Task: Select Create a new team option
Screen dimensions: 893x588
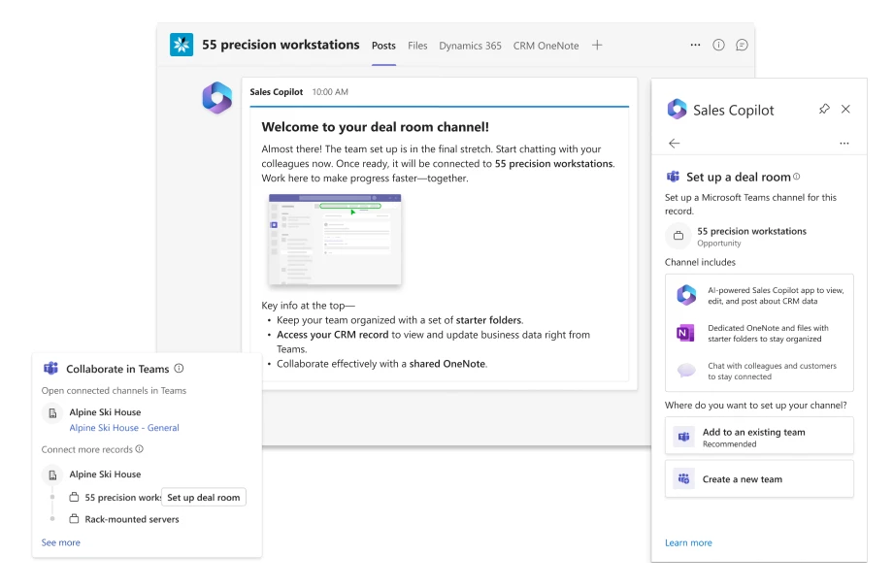Action: coord(759,478)
